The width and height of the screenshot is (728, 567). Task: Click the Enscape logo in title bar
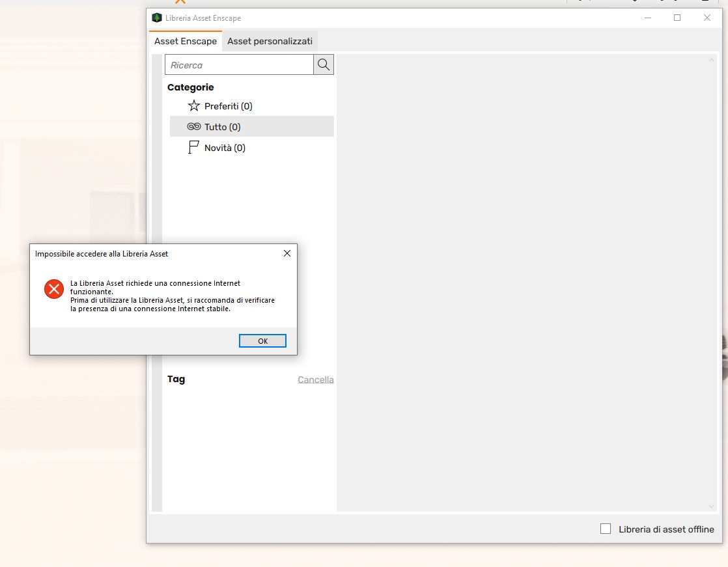tap(157, 18)
